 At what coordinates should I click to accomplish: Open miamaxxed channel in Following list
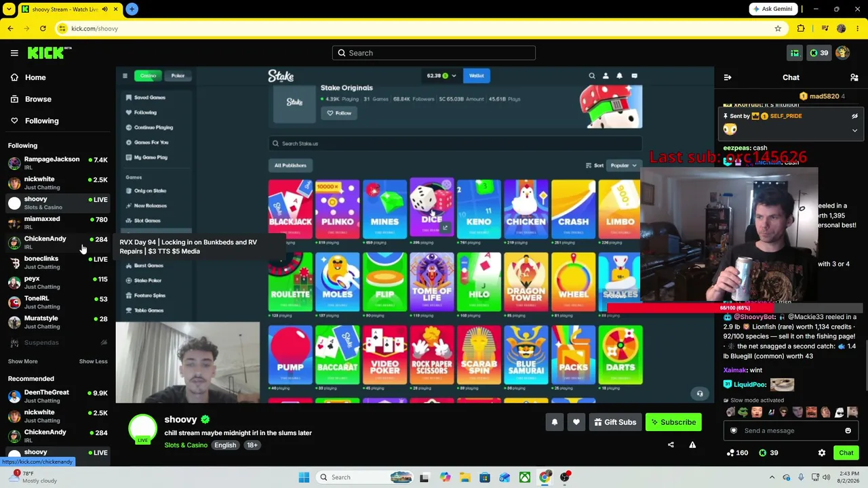pos(58,222)
